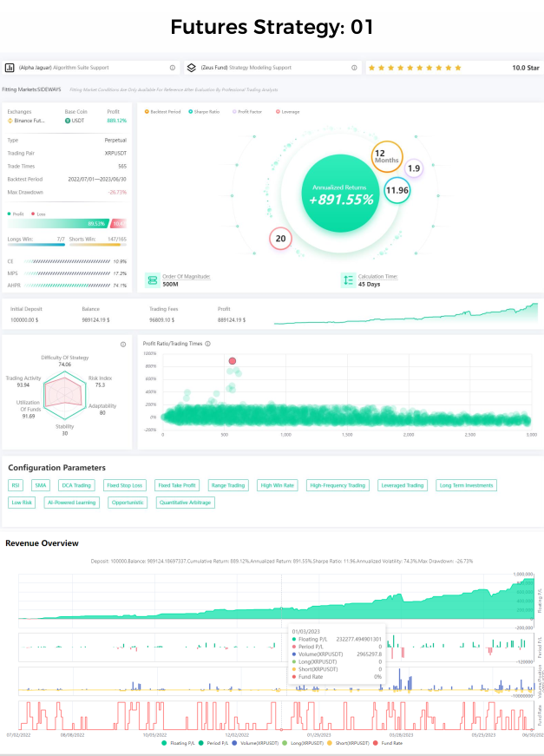Toggle Fund Rate series in bottom legend
The height and width of the screenshot is (756, 544).
click(388, 743)
